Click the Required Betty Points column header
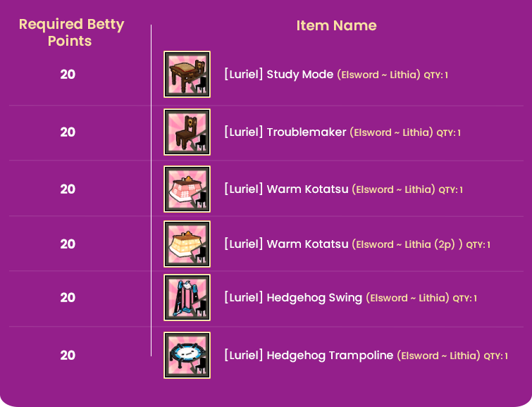This screenshot has height=407, width=532. pos(71,32)
